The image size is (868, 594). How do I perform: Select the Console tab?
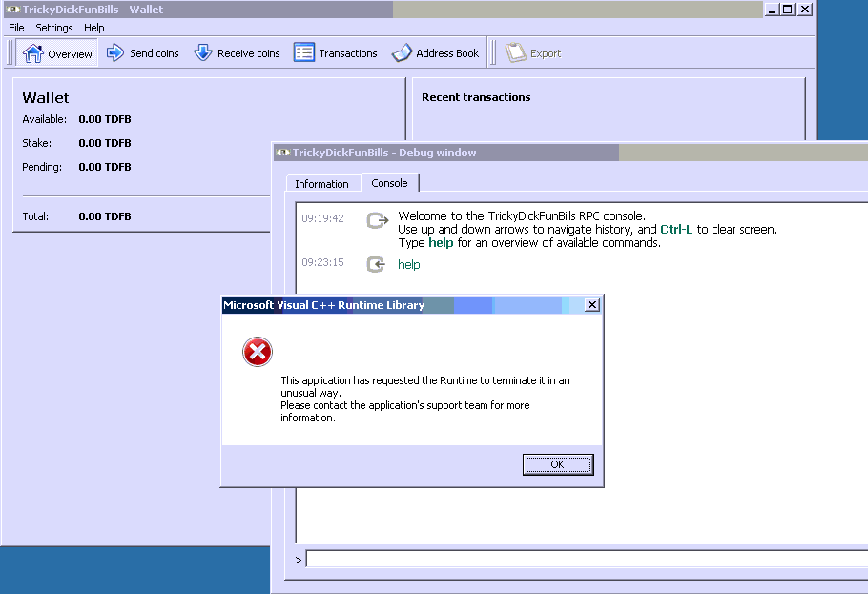click(390, 183)
